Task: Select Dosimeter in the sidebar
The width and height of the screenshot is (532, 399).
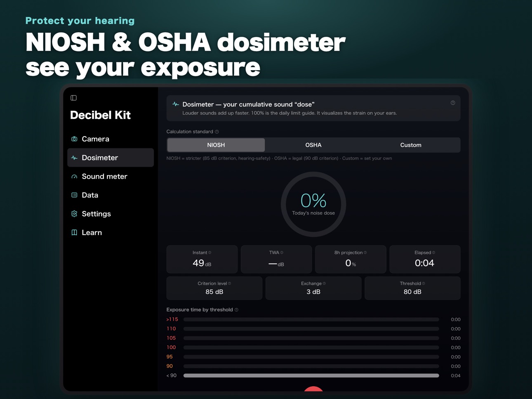Action: [111, 158]
